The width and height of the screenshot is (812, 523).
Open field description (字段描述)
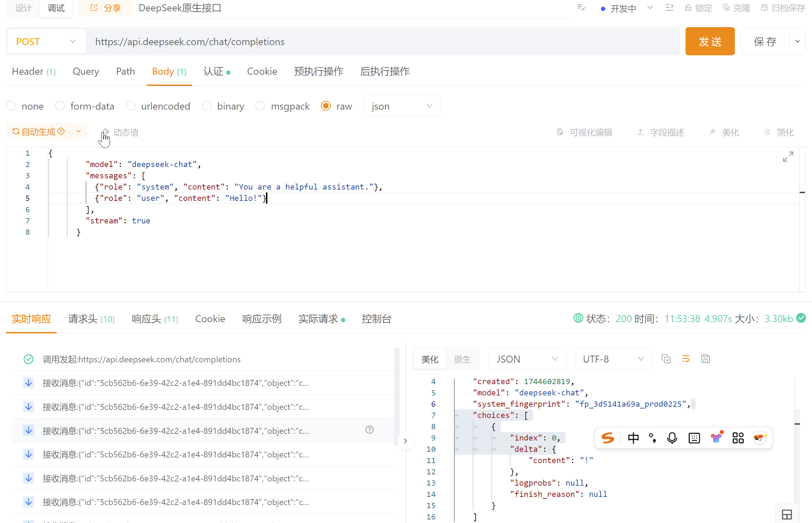[x=661, y=132]
